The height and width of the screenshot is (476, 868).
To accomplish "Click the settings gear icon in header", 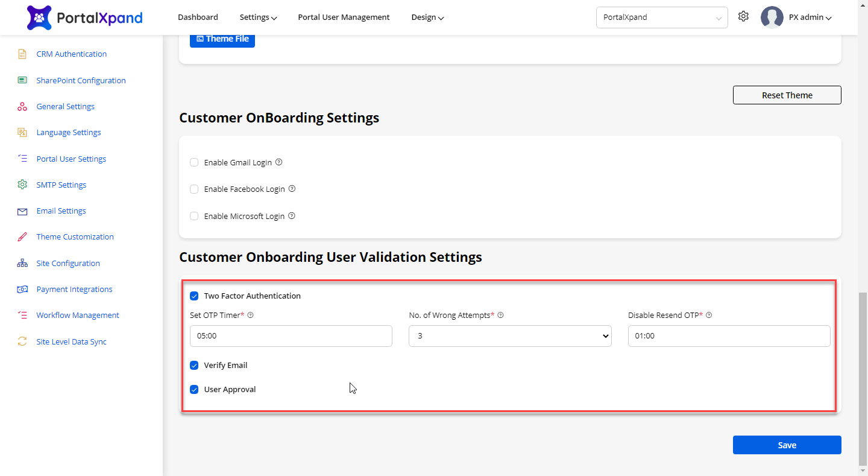I will 743,17.
